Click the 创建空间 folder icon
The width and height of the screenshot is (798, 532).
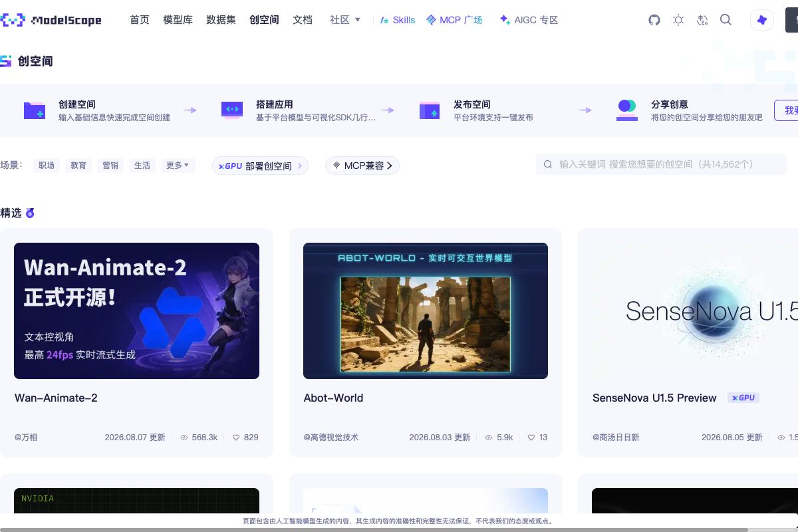[34, 110]
